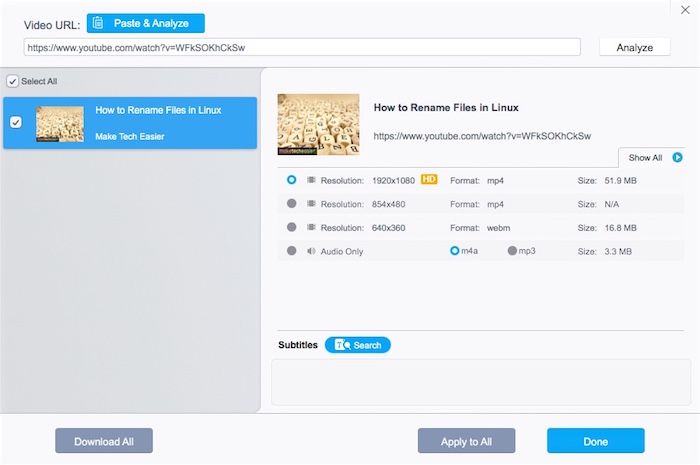Click the clipboard icon in Paste & Analyze

[98, 23]
